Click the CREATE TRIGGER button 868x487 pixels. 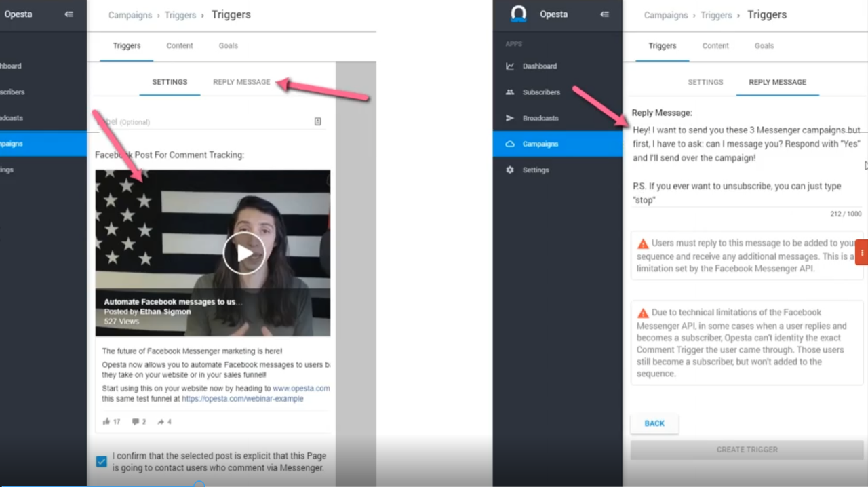pos(747,450)
